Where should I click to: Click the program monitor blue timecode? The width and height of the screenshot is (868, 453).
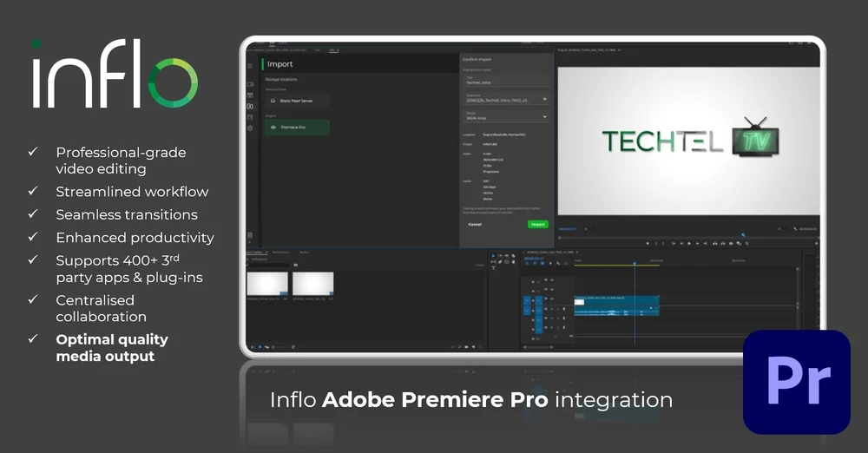568,229
